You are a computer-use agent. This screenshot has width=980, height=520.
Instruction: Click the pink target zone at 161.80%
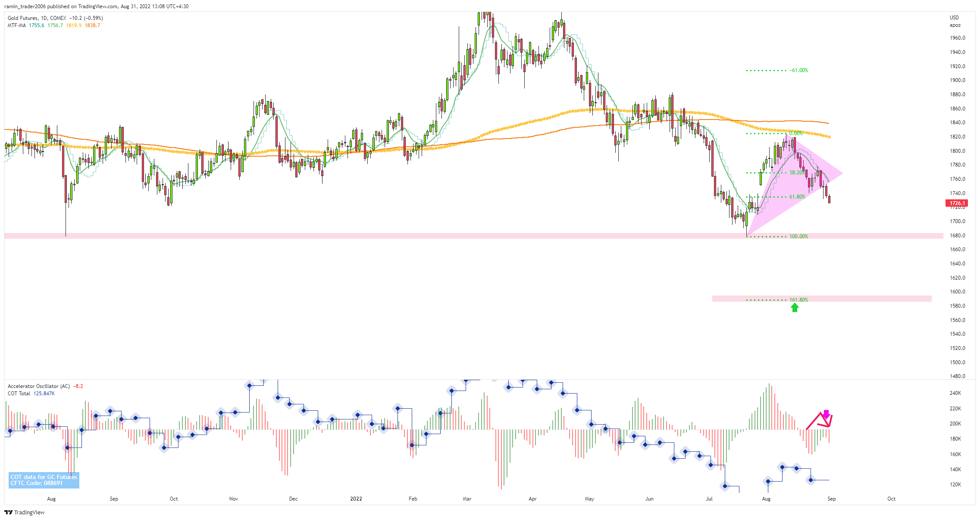[x=822, y=299]
